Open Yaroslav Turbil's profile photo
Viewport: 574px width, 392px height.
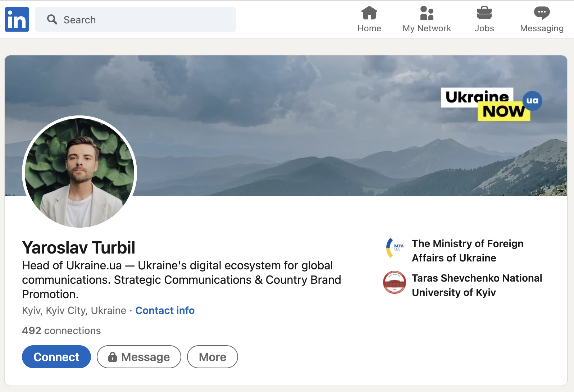tap(79, 173)
